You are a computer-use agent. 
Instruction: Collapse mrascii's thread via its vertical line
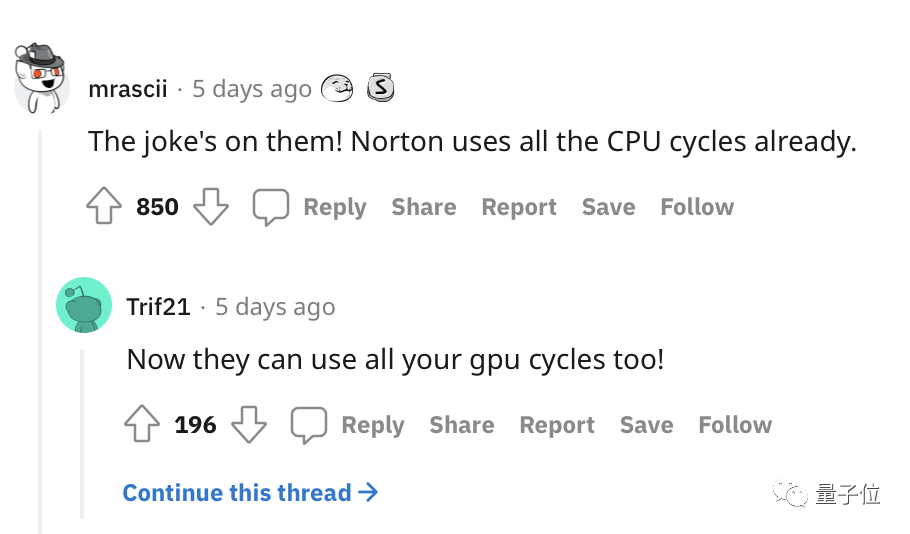pos(41,330)
